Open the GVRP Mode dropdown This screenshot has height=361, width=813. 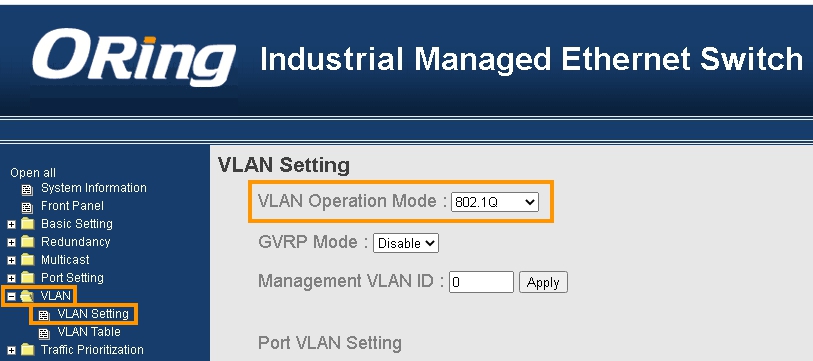406,243
